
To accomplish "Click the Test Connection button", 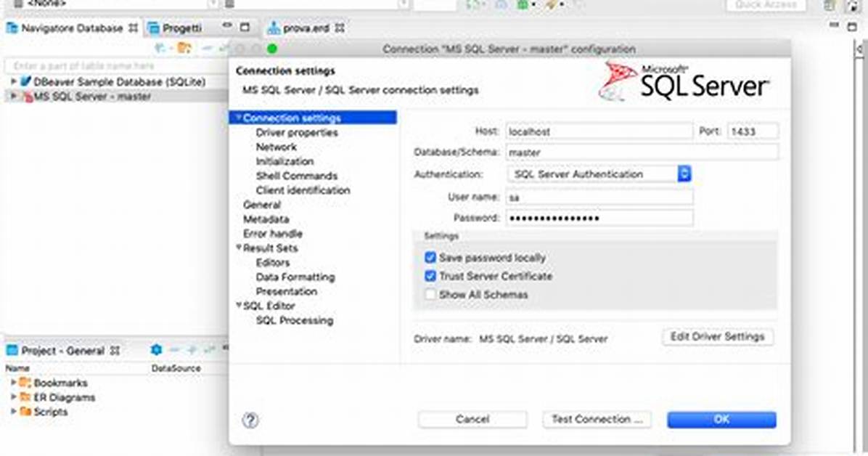I will click(x=597, y=419).
